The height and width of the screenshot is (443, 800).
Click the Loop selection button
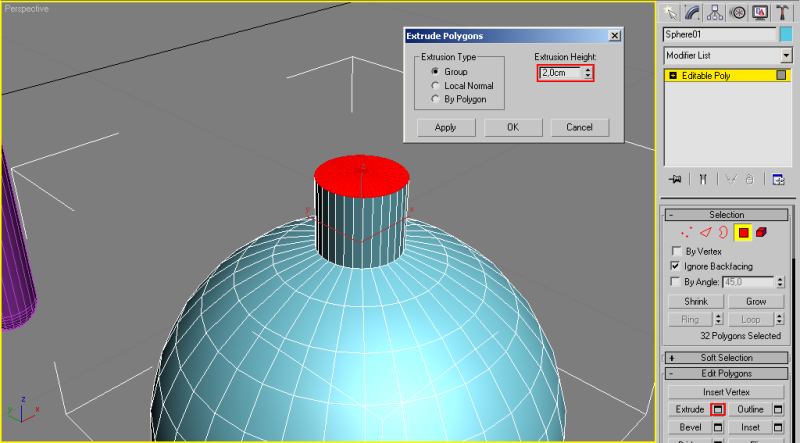click(x=751, y=319)
